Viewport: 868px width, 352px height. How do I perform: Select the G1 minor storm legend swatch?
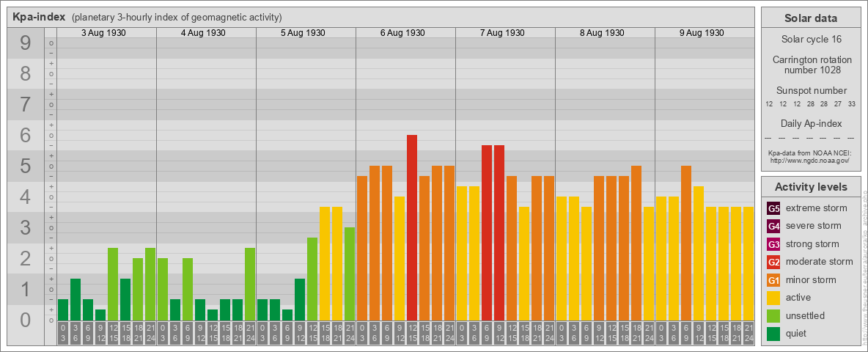(x=773, y=279)
